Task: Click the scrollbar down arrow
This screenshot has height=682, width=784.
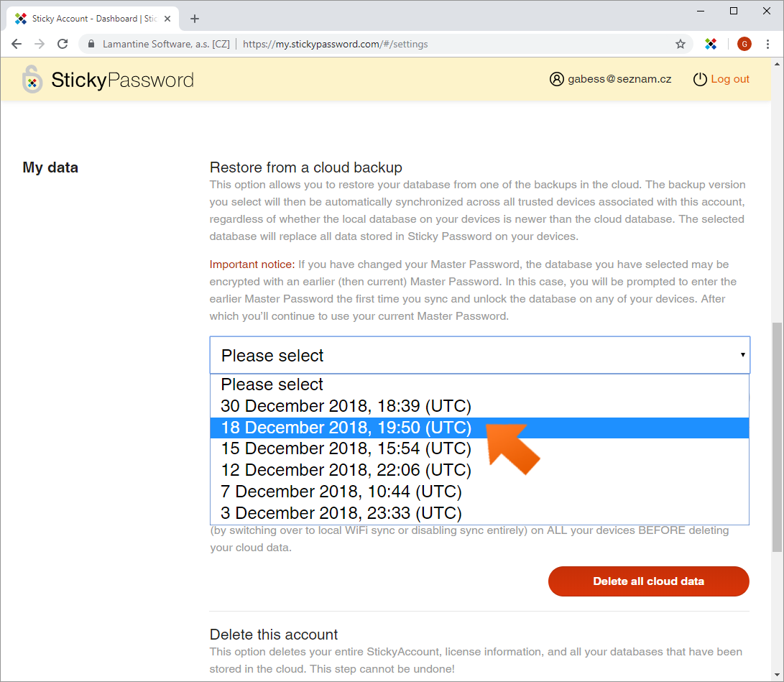Action: (x=777, y=675)
